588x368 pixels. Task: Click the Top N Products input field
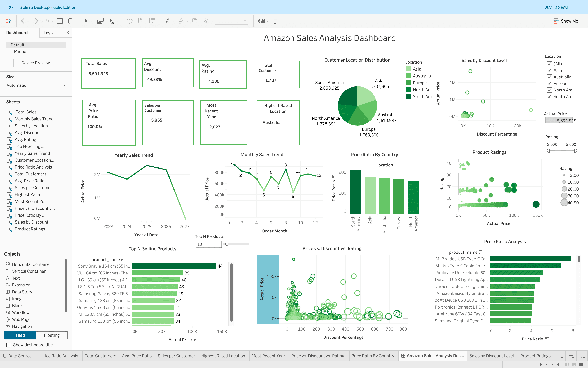(209, 244)
